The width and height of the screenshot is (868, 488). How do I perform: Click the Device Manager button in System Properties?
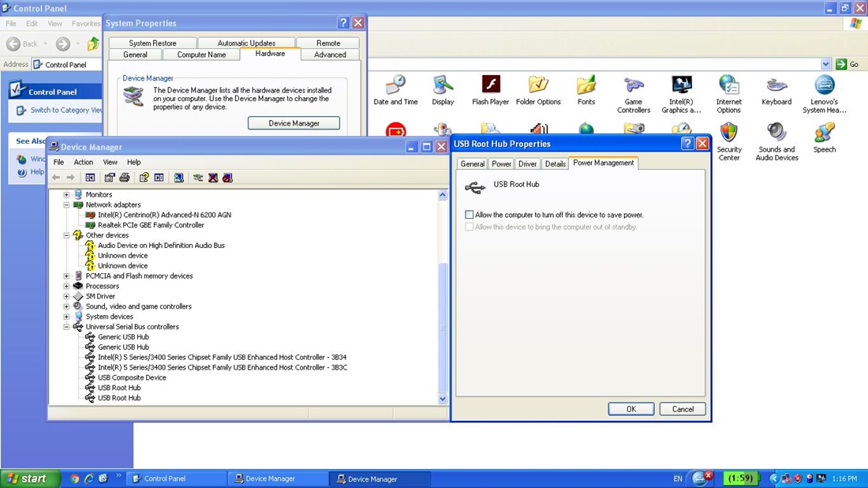[x=294, y=123]
